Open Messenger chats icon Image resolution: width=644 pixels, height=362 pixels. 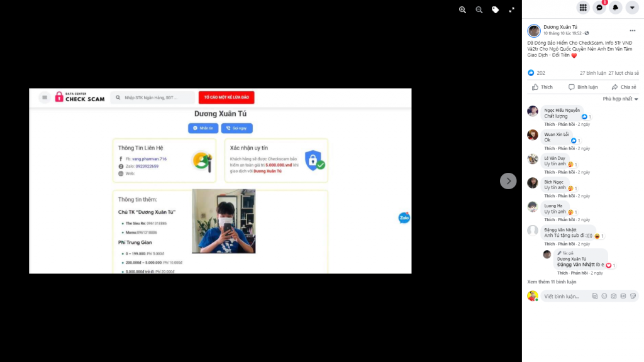pos(599,8)
